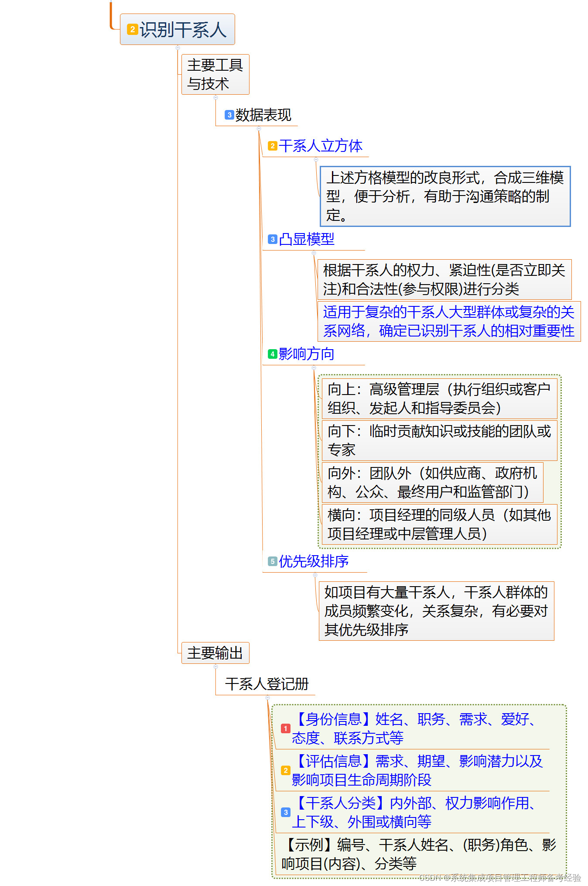Select the 横向：项目经理的同级人员 note

click(x=439, y=524)
